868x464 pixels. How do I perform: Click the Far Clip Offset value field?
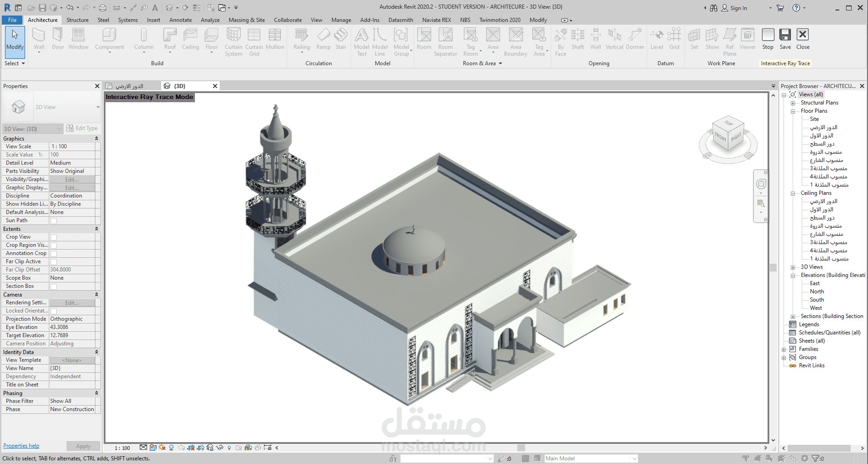tap(72, 270)
